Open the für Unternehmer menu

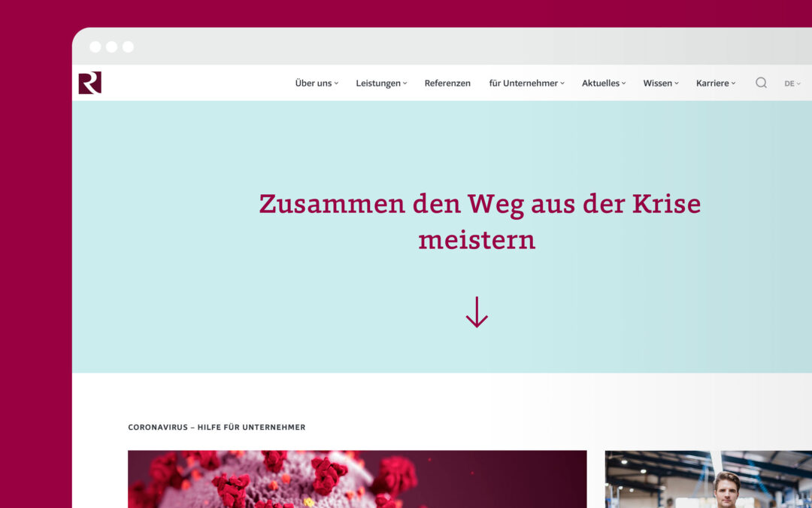[526, 83]
